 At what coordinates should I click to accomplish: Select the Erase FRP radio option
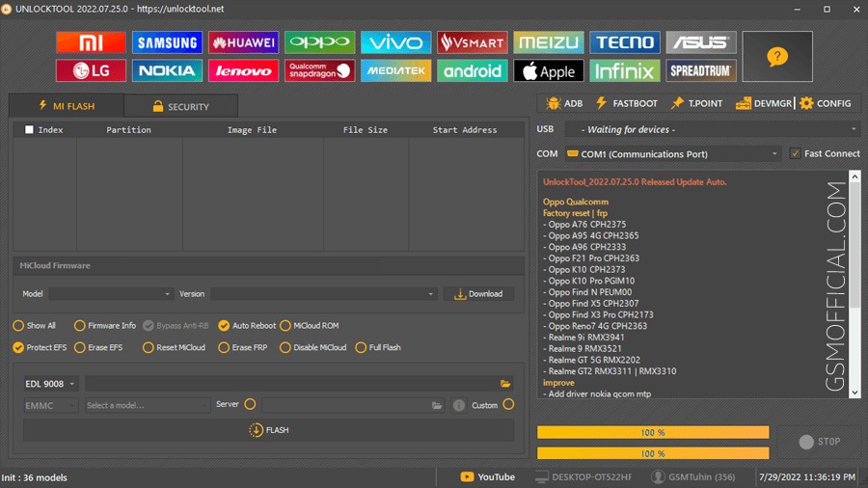click(242, 347)
